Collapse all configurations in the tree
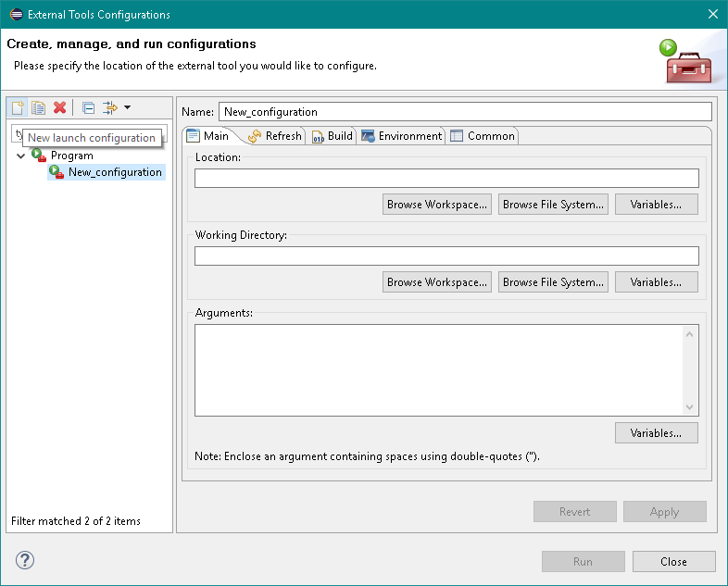The height and width of the screenshot is (586, 728). [88, 107]
